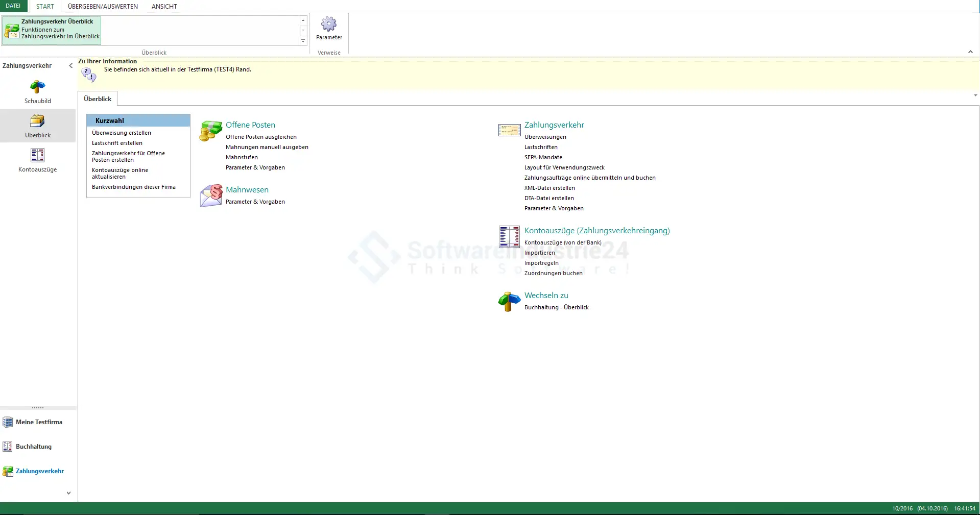Open Schaubild view in the sidebar
The height and width of the screenshot is (515, 980).
pos(37,87)
